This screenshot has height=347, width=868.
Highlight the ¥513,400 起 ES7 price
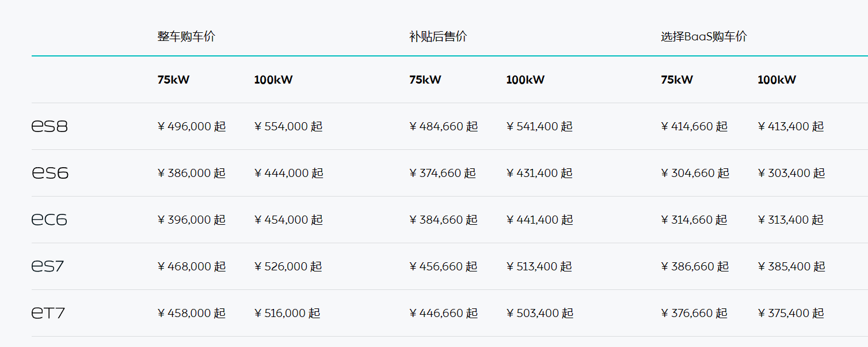pos(539,266)
